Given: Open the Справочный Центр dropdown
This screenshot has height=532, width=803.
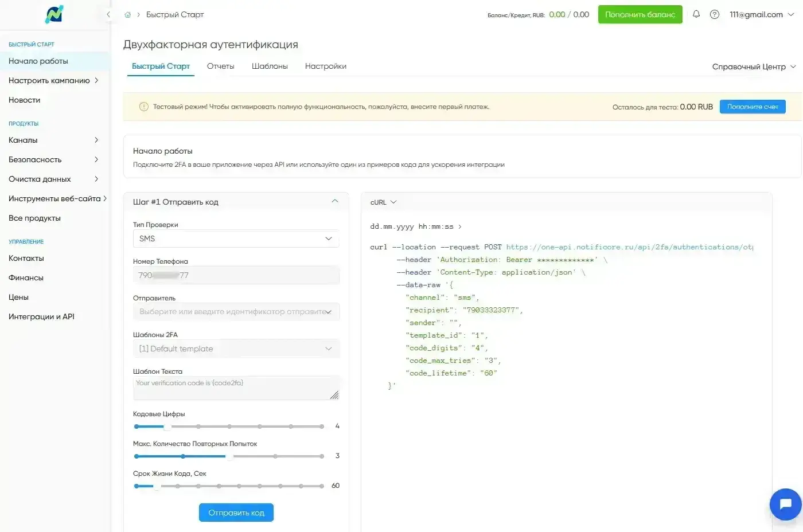Looking at the screenshot, I should 754,66.
